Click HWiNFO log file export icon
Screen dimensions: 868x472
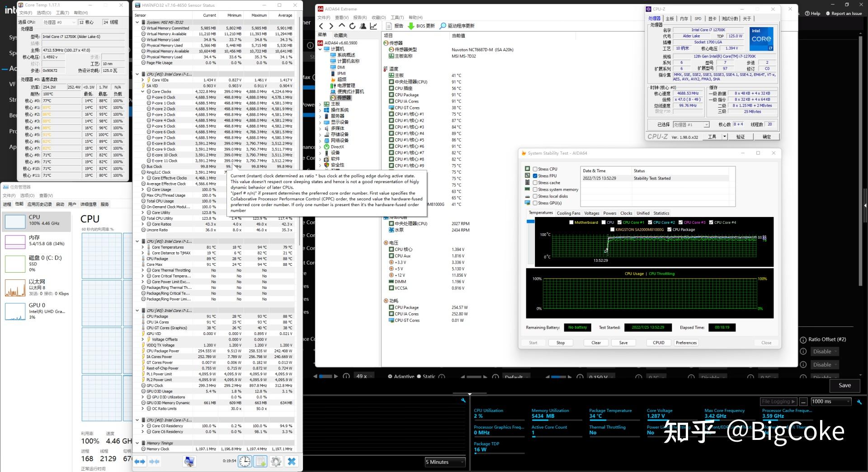(x=260, y=461)
